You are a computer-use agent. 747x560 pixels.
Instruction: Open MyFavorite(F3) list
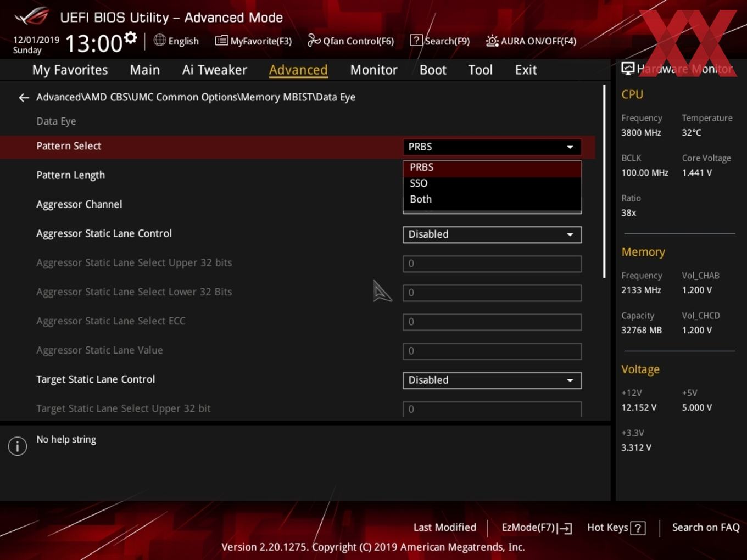coord(253,41)
